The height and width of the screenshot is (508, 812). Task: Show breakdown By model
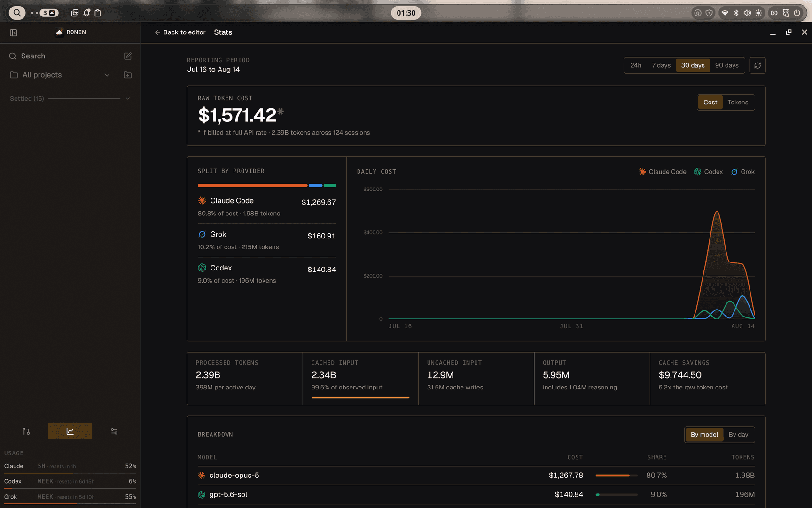(704, 435)
